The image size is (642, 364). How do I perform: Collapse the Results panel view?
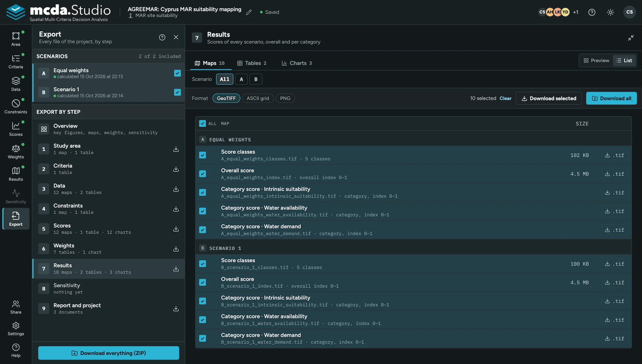click(x=631, y=38)
